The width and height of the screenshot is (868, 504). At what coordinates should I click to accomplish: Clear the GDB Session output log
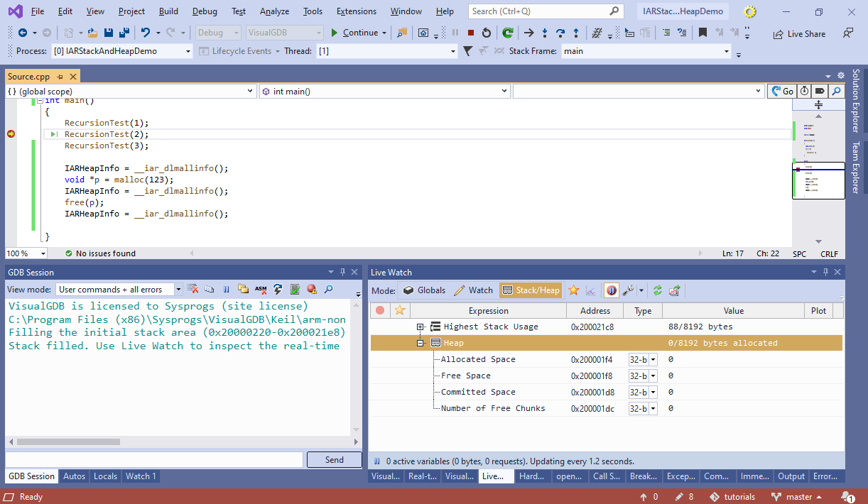tap(192, 290)
